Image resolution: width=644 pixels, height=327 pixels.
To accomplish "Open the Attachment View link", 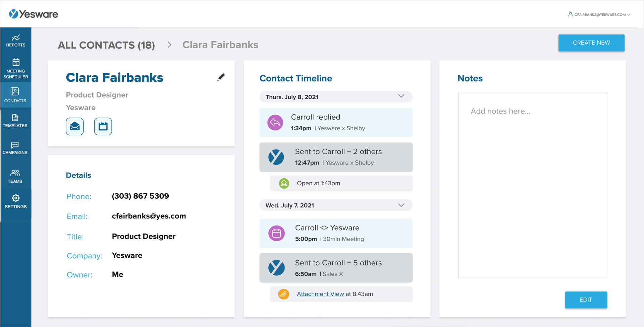I will [x=320, y=294].
